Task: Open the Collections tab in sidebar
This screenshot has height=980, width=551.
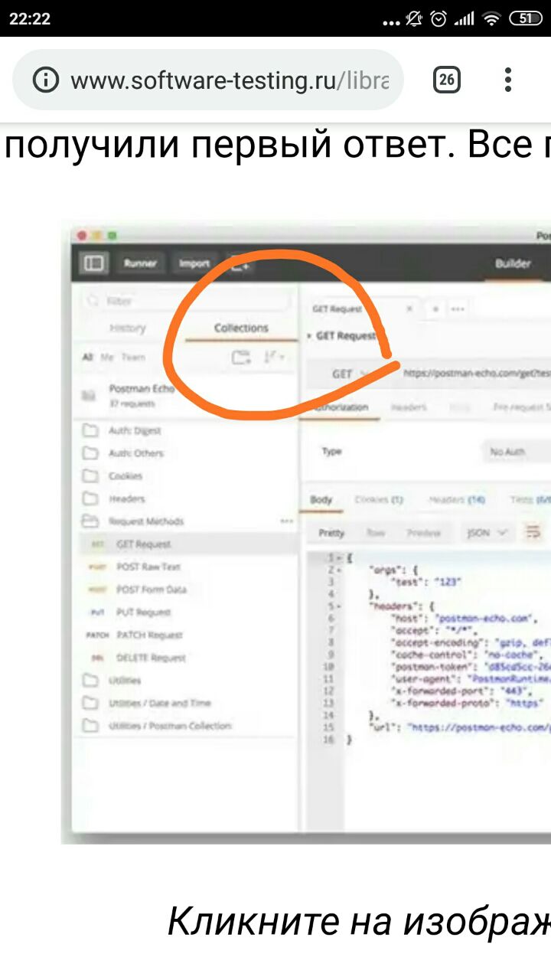Action: 241,328
